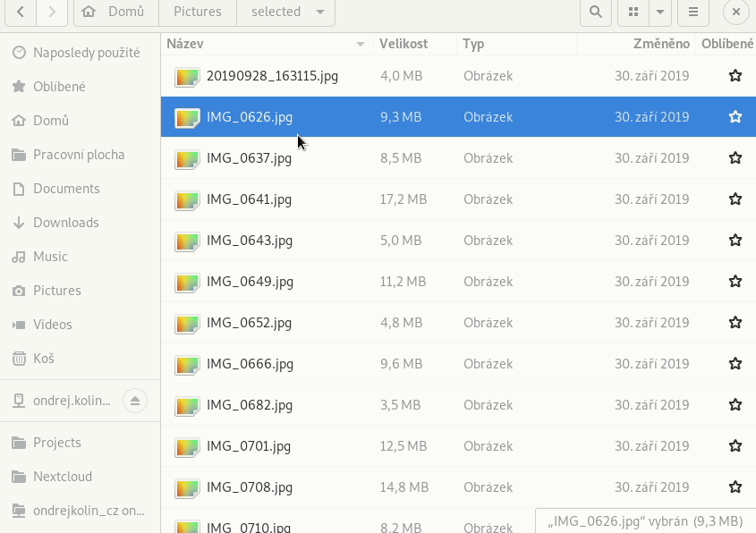Click the Oblíbené column header
The image size is (756, 533).
[726, 44]
